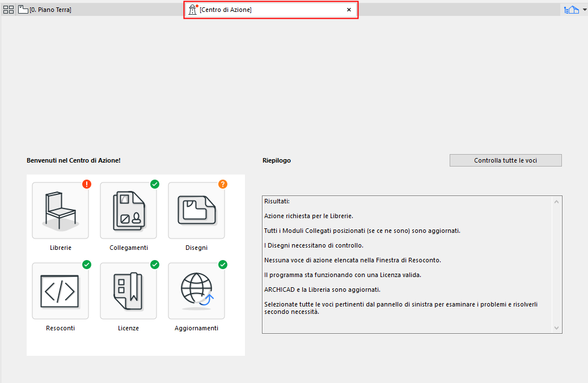Click the results scrollbar down arrow
588x383 pixels.
coord(557,328)
